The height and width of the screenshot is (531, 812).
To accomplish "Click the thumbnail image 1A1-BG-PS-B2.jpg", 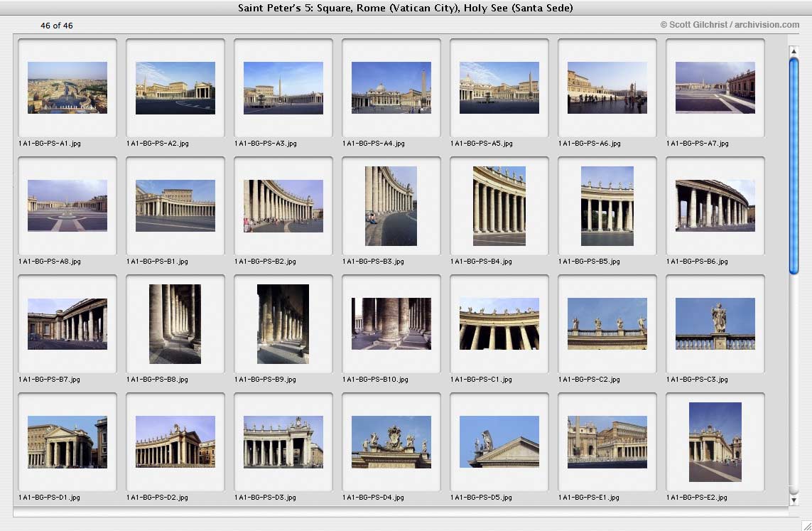I will click(283, 205).
